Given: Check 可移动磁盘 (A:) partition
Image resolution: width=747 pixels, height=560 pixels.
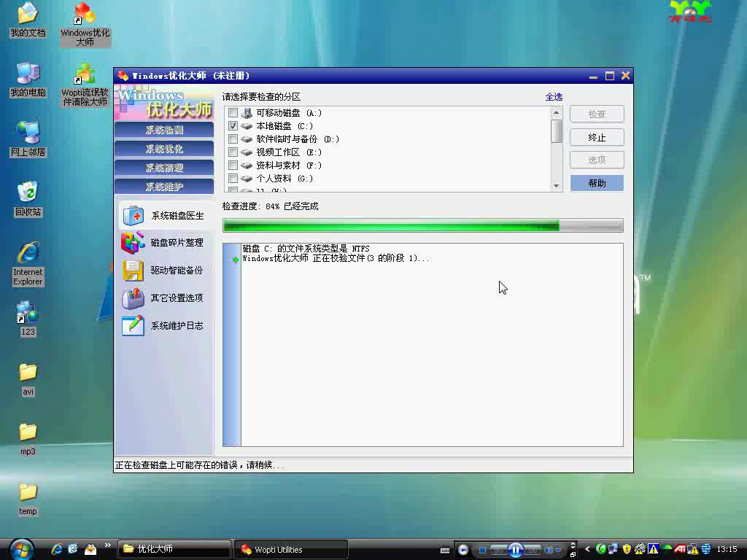Looking at the screenshot, I should pos(233,113).
